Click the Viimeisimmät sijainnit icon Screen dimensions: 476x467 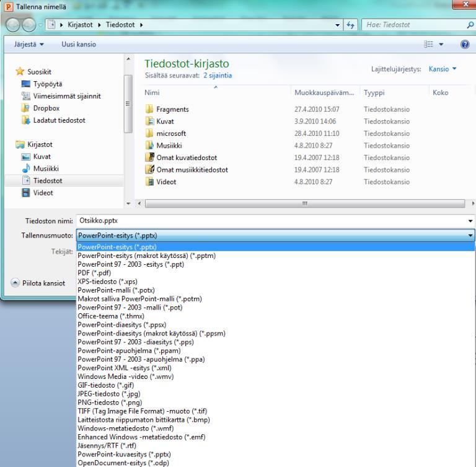click(x=26, y=96)
